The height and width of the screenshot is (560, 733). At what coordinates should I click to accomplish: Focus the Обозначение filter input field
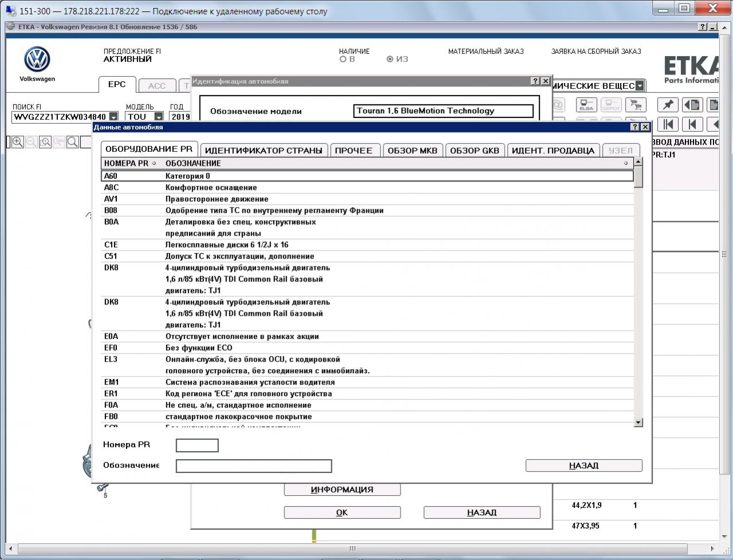(254, 466)
